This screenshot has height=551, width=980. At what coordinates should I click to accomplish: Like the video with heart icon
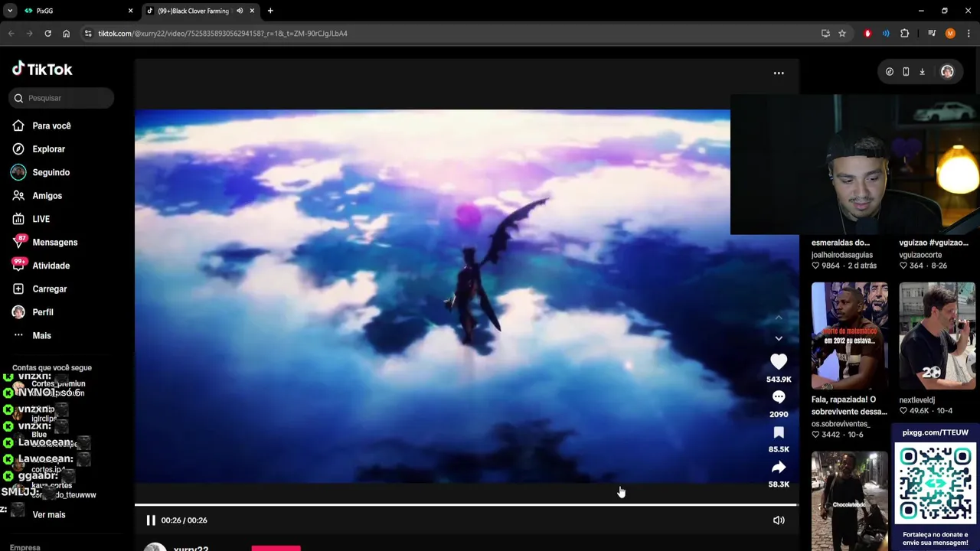pos(779,361)
